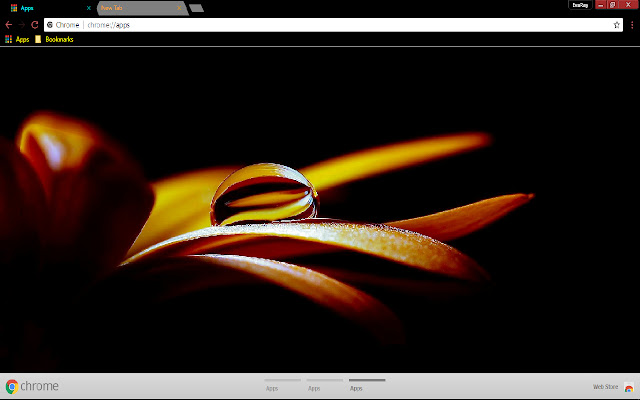Click the profile button in title bar
This screenshot has height=400, width=640.
[x=579, y=5]
